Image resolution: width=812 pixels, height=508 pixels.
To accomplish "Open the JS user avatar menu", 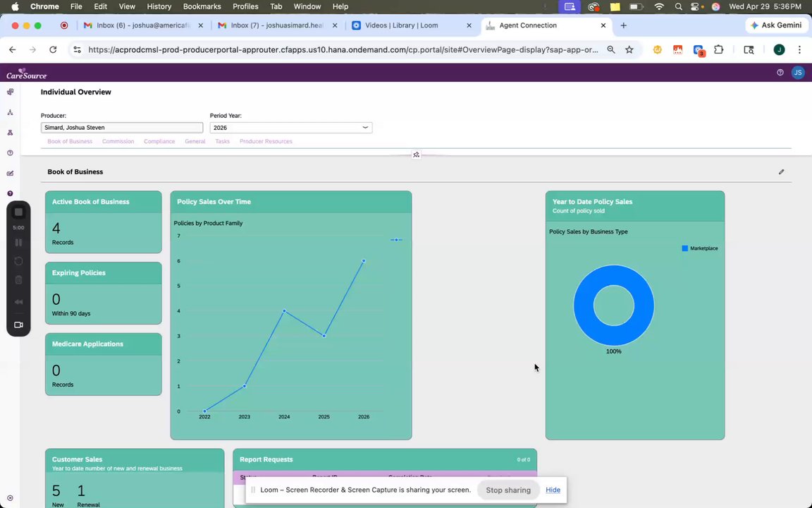I will coord(797,73).
